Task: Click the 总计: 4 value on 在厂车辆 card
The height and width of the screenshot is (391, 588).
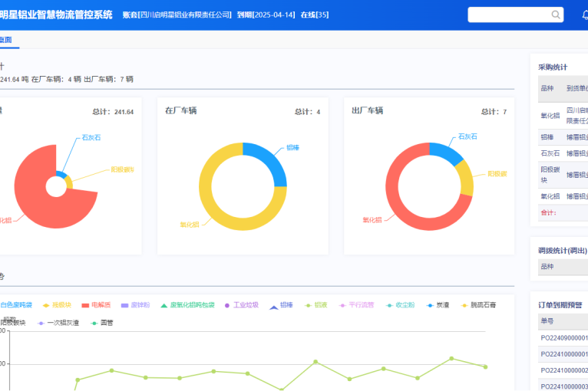Action: point(308,112)
